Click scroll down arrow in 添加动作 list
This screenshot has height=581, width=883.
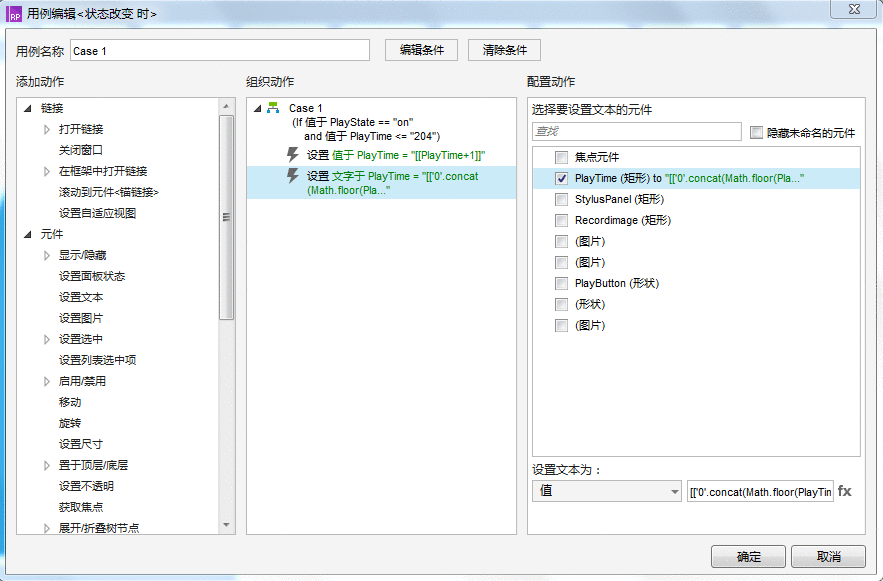(x=226, y=525)
